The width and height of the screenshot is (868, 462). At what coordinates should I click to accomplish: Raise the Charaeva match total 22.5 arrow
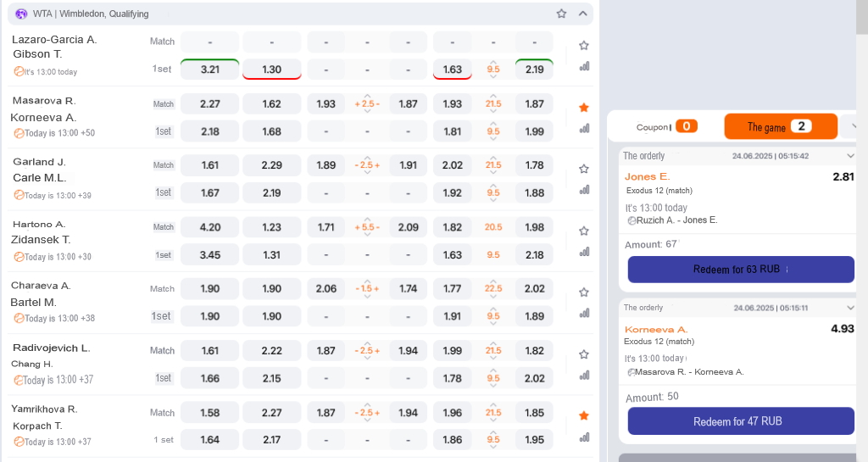[493, 281]
